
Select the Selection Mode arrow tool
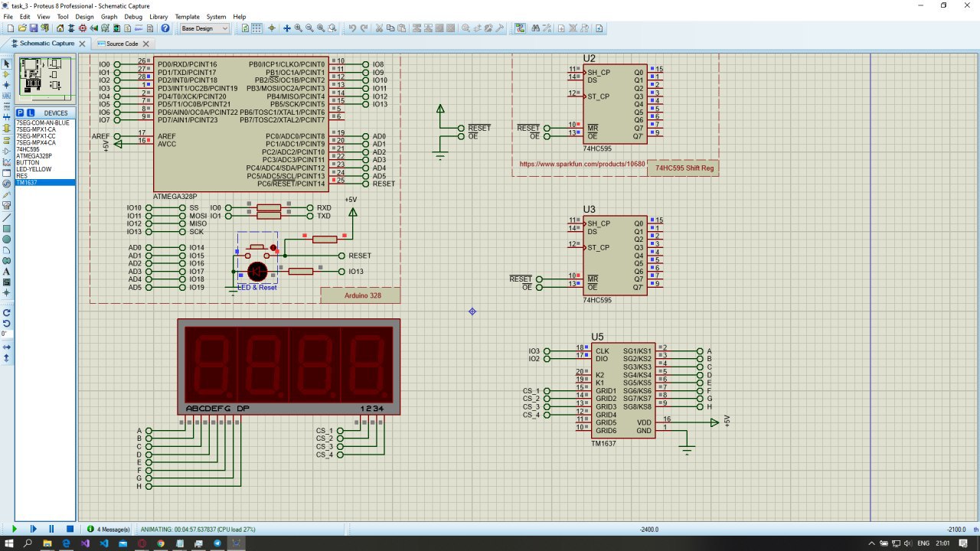[7, 64]
